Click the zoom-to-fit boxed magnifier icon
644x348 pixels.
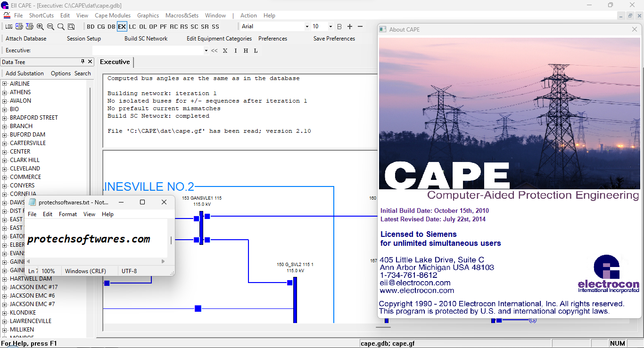71,27
